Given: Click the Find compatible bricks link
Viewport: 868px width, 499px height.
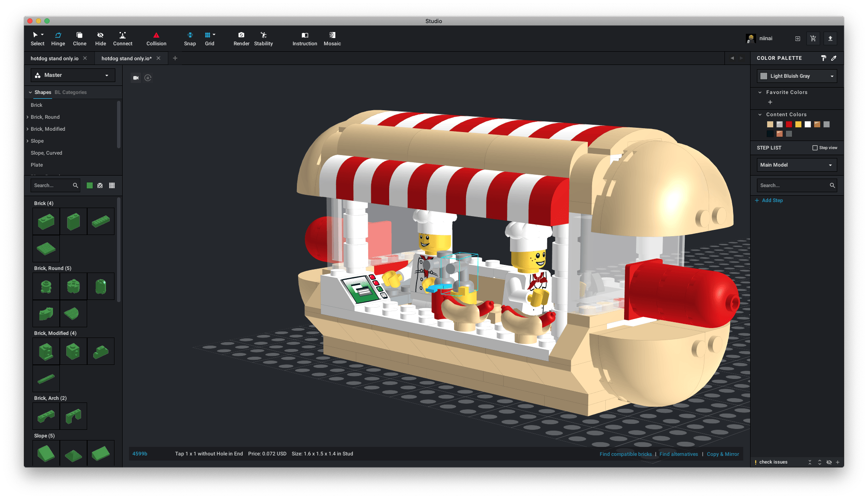Looking at the screenshot, I should click(x=625, y=454).
